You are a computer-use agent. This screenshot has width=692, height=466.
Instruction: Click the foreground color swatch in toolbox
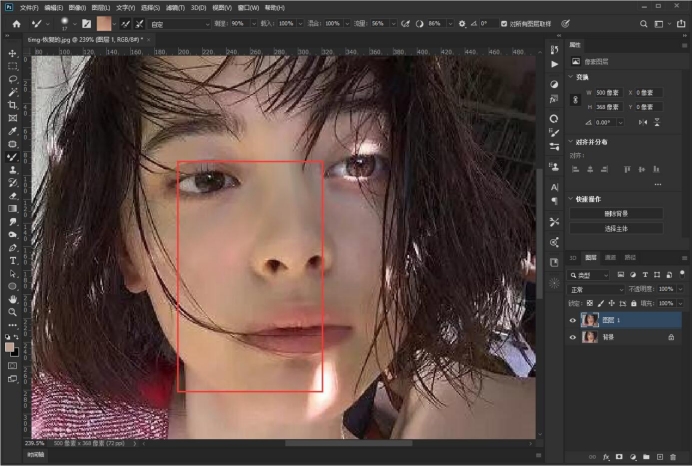[9, 347]
